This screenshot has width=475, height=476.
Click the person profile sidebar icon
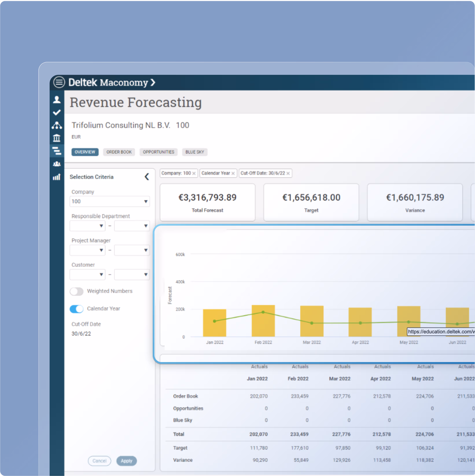click(57, 100)
